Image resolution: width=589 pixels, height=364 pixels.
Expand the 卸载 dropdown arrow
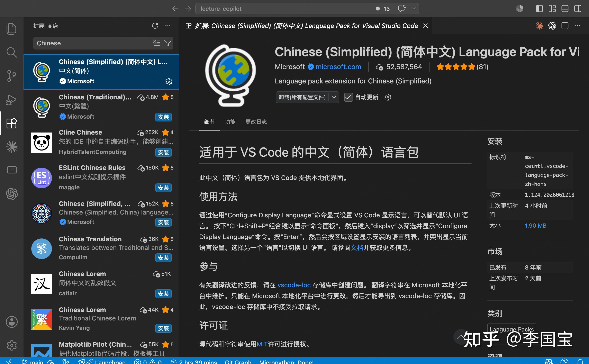(334, 97)
